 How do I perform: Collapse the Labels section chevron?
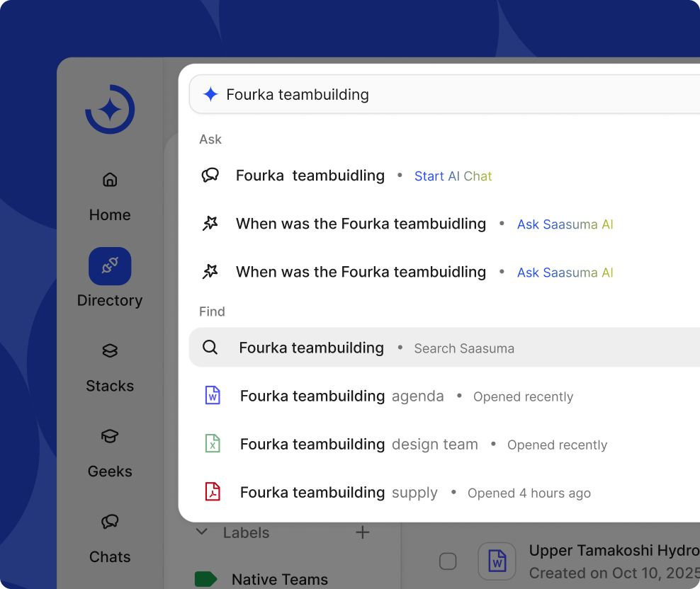pyautogui.click(x=202, y=532)
